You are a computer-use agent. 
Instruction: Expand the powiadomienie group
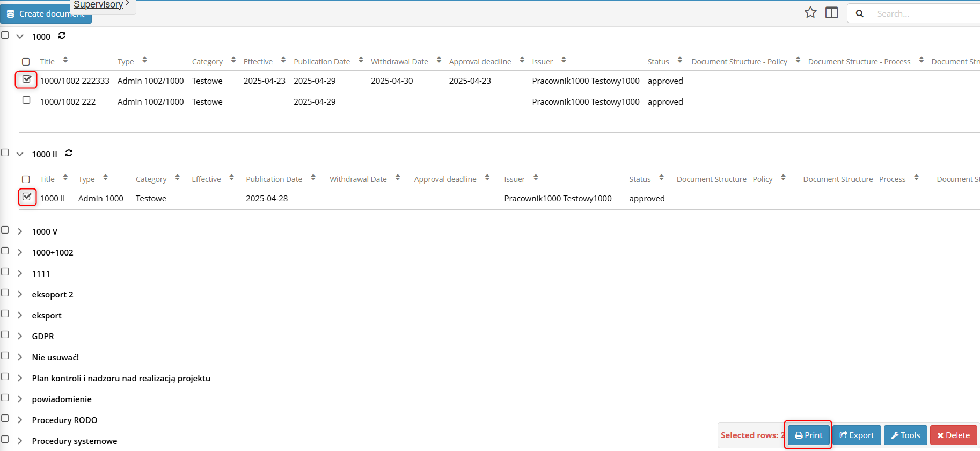(20, 399)
